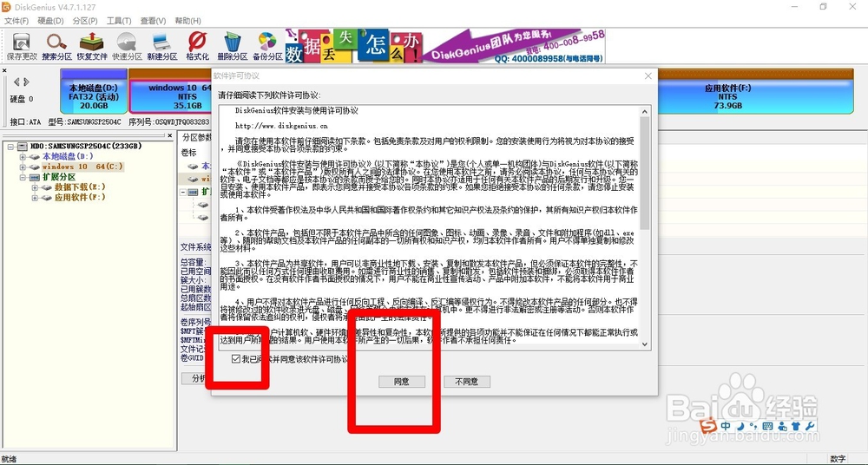Click the 同意 (Agree) button
The image size is (868, 465).
(402, 382)
